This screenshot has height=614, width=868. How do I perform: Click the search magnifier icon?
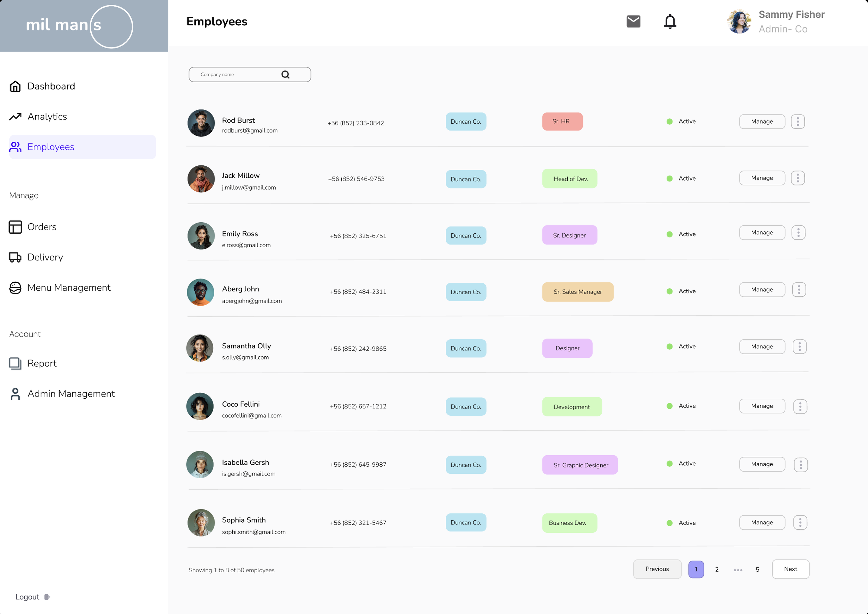[285, 74]
